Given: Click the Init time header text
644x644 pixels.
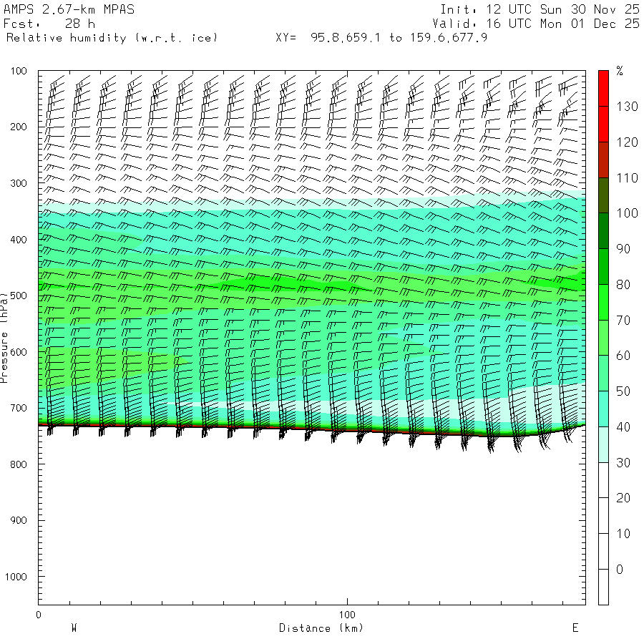Looking at the screenshot, I should 540,9.
